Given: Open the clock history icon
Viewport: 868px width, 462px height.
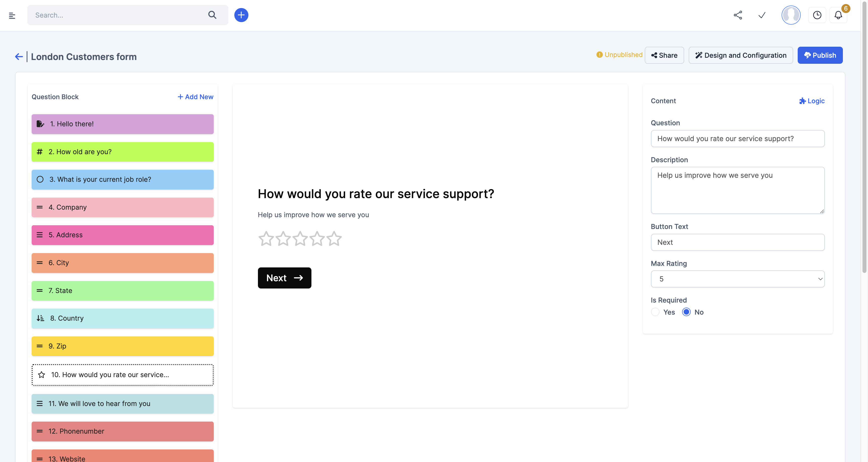Looking at the screenshot, I should (x=817, y=15).
